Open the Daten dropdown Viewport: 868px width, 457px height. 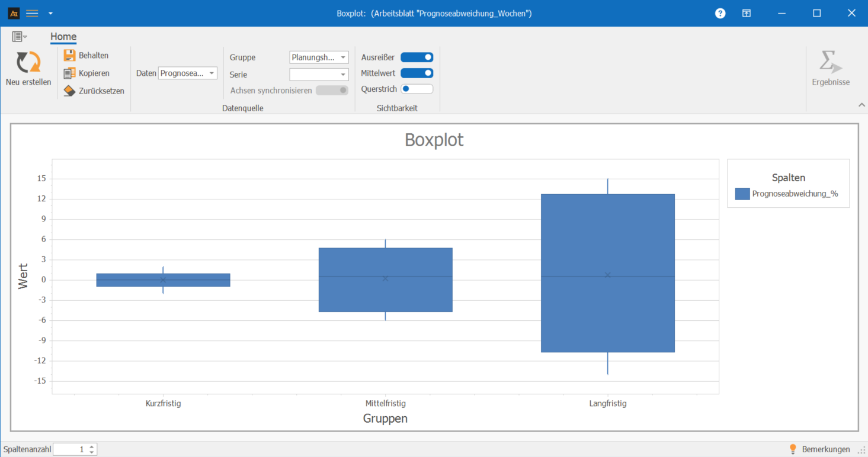(187, 73)
